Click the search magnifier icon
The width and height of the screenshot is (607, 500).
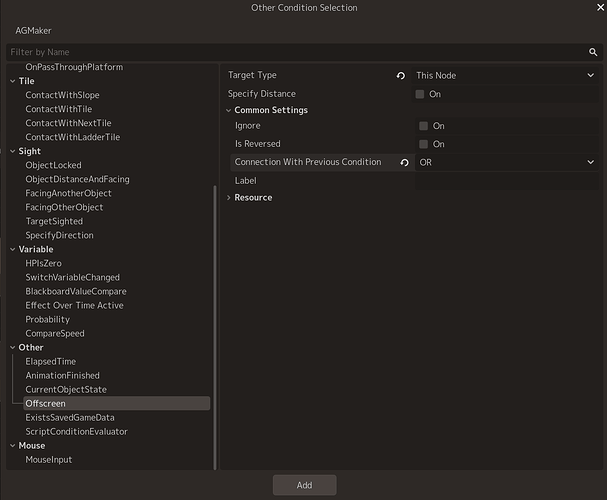(593, 52)
